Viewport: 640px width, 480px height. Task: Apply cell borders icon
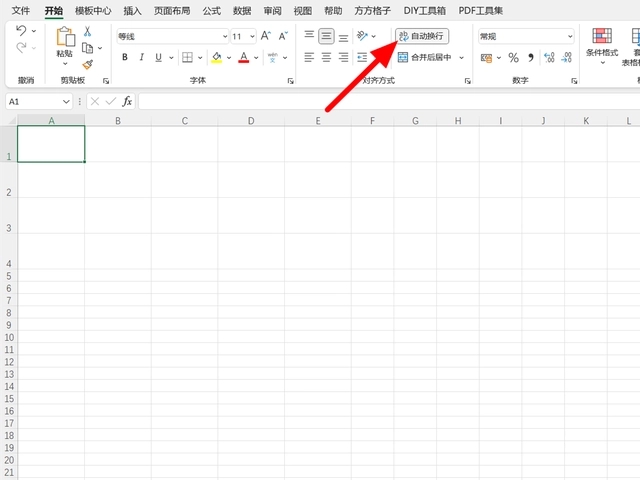pyautogui.click(x=187, y=57)
